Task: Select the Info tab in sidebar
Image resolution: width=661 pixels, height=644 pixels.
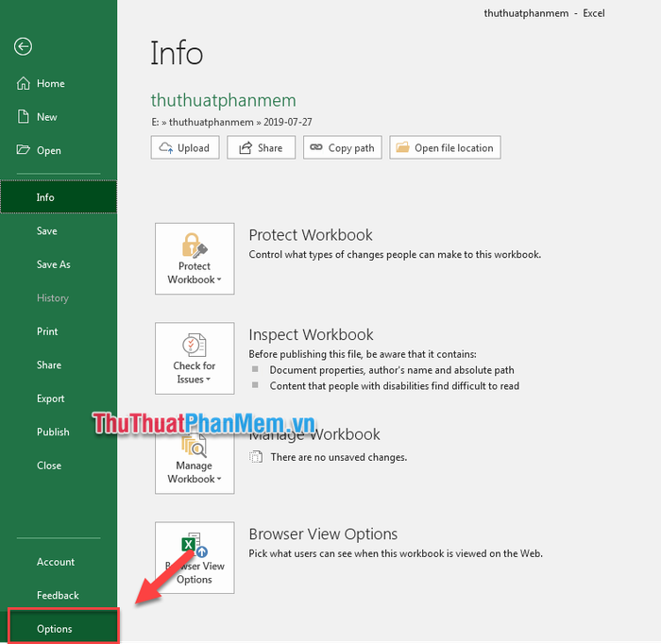Action: click(59, 196)
